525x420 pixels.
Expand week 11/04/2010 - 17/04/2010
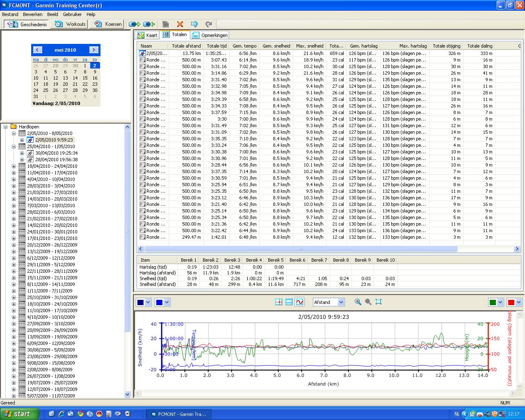[14, 173]
